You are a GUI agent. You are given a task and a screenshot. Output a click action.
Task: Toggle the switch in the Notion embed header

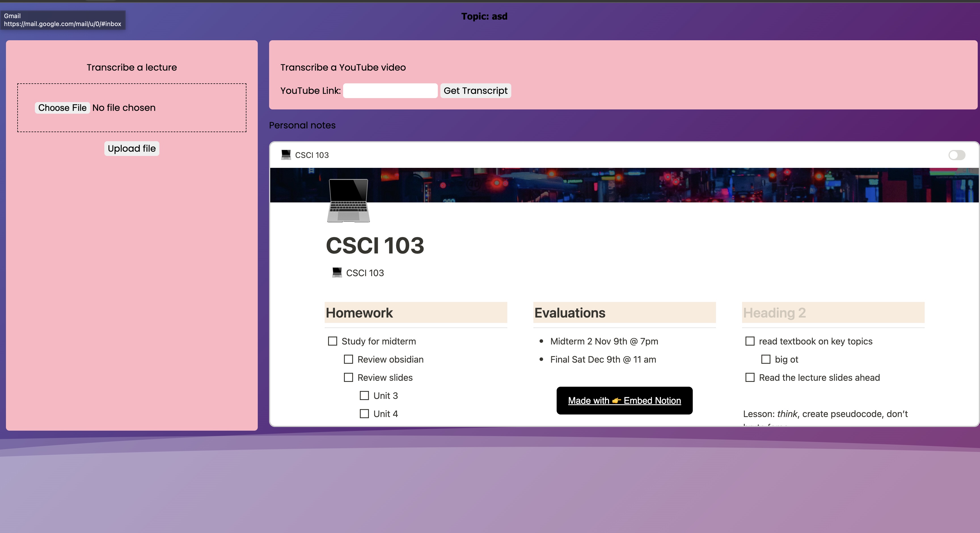956,155
